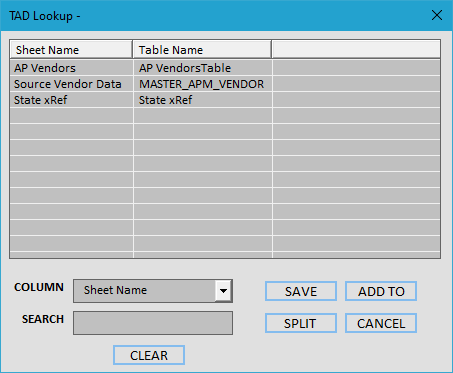Sort by the Table Name column header
The width and height of the screenshot is (453, 373).
click(x=202, y=50)
